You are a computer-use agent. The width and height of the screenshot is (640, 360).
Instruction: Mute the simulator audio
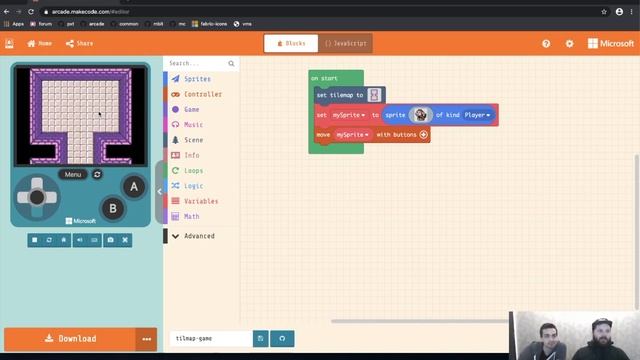pos(80,240)
